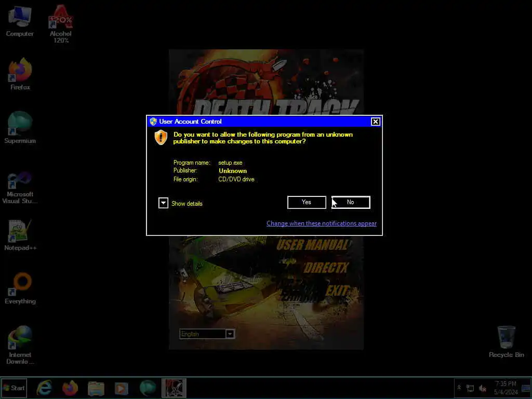Click the setup.exe program name text
532x399 pixels.
coord(230,163)
